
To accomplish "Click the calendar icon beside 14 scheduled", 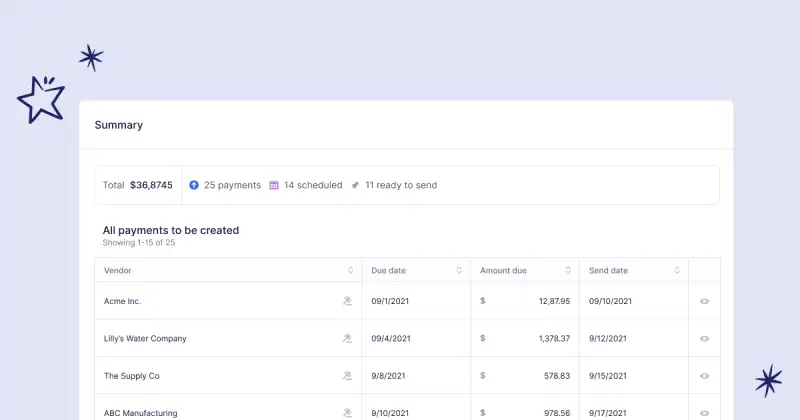I will click(274, 185).
